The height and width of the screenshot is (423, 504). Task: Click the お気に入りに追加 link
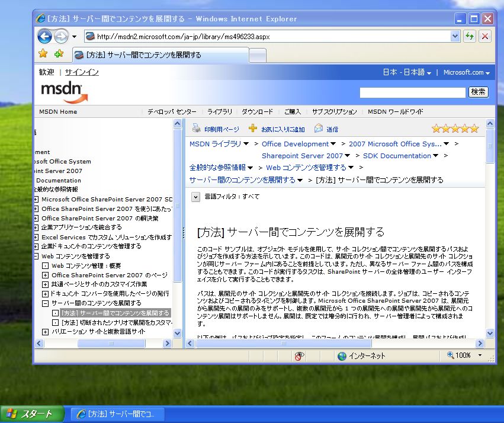283,130
